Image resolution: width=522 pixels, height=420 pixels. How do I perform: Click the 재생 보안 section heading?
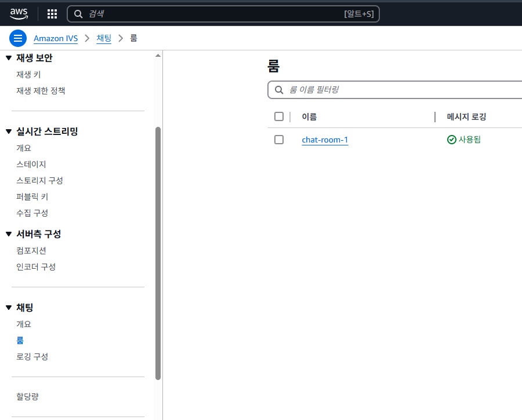pos(34,58)
